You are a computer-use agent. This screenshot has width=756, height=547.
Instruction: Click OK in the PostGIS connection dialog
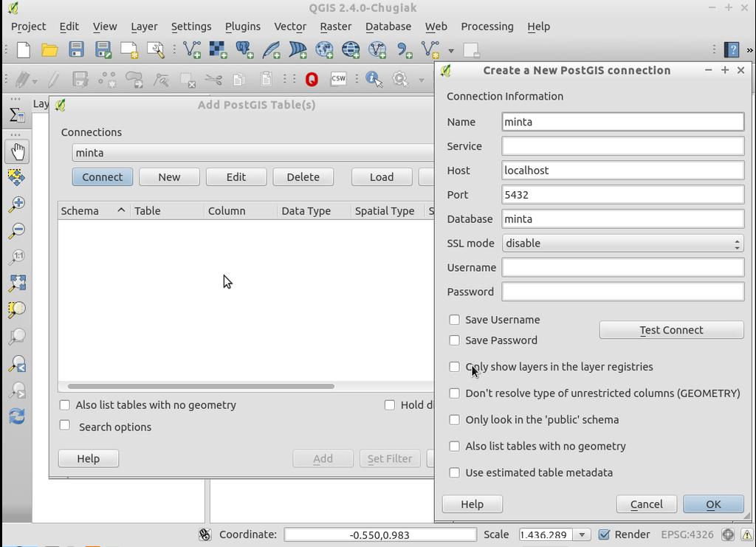713,504
